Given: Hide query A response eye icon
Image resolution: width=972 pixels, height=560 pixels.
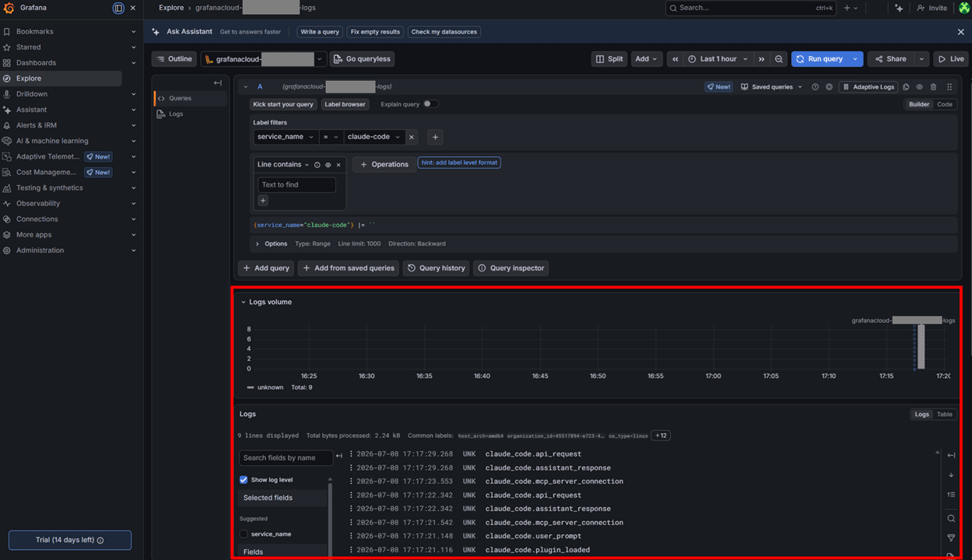Looking at the screenshot, I should coord(920,87).
